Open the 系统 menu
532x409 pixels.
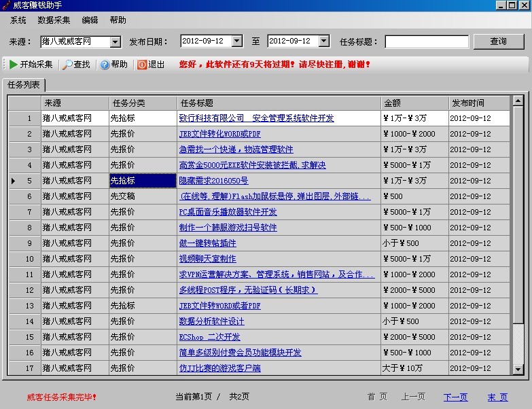18,20
